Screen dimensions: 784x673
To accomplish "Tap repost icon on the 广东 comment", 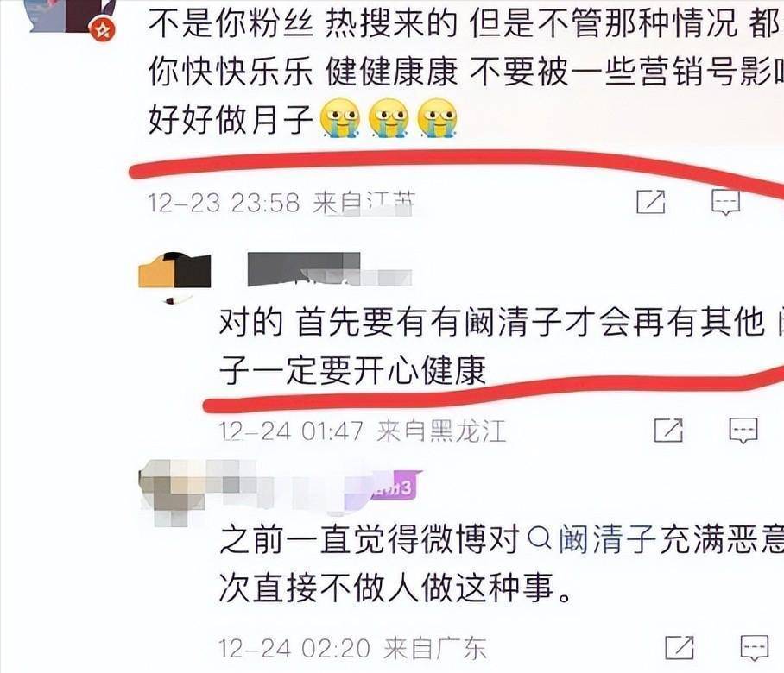I will pos(680,647).
